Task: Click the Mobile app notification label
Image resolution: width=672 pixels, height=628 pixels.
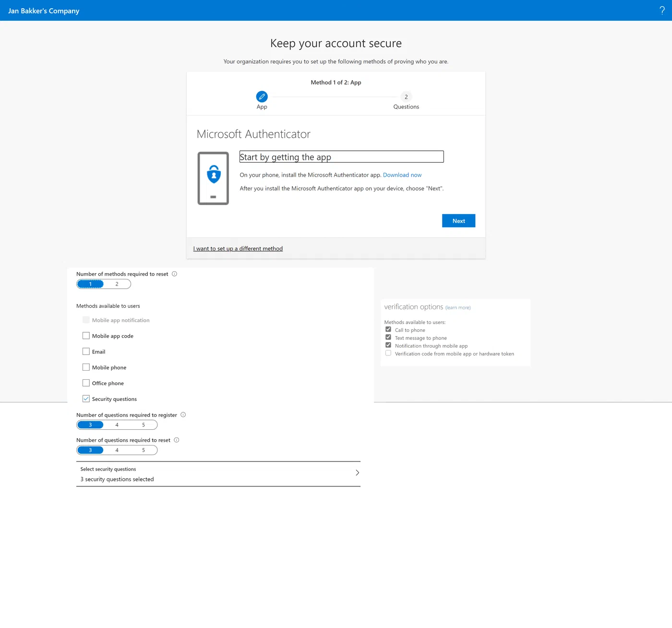Action: 121,320
